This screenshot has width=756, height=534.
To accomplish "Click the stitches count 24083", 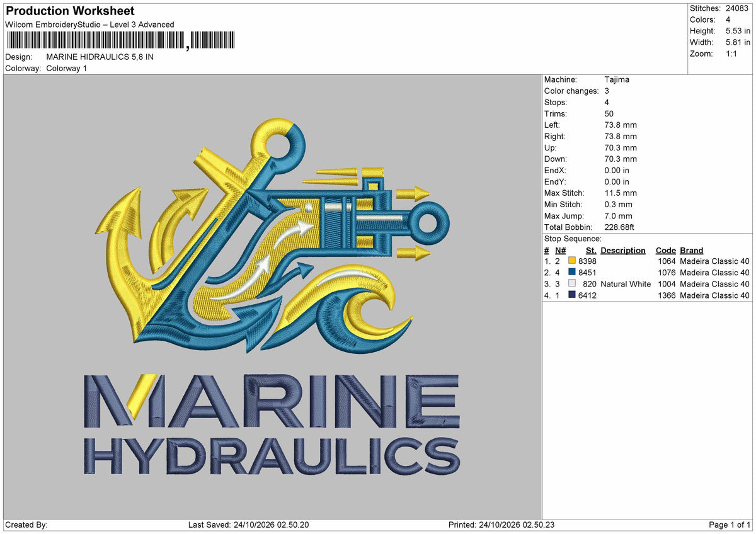I will click(738, 8).
